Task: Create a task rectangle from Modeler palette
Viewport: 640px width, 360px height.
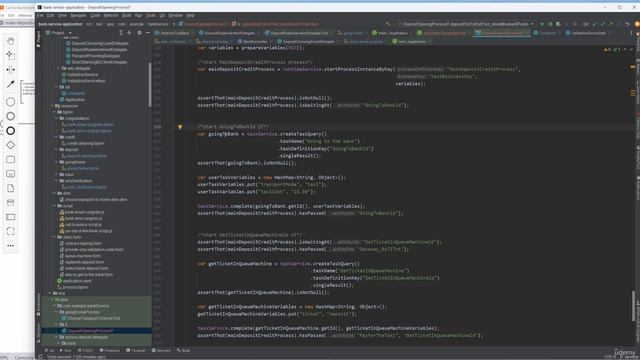Action: (x=11, y=159)
